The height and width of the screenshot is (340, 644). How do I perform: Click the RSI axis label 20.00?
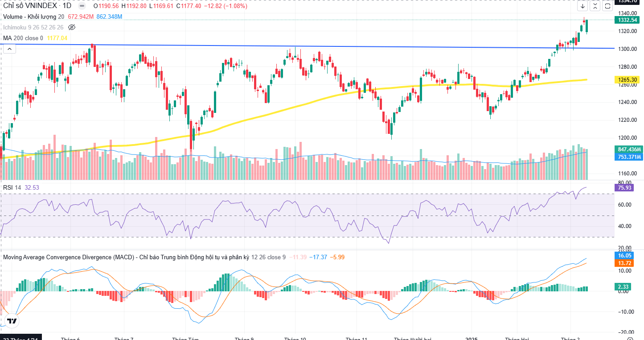pyautogui.click(x=624, y=248)
